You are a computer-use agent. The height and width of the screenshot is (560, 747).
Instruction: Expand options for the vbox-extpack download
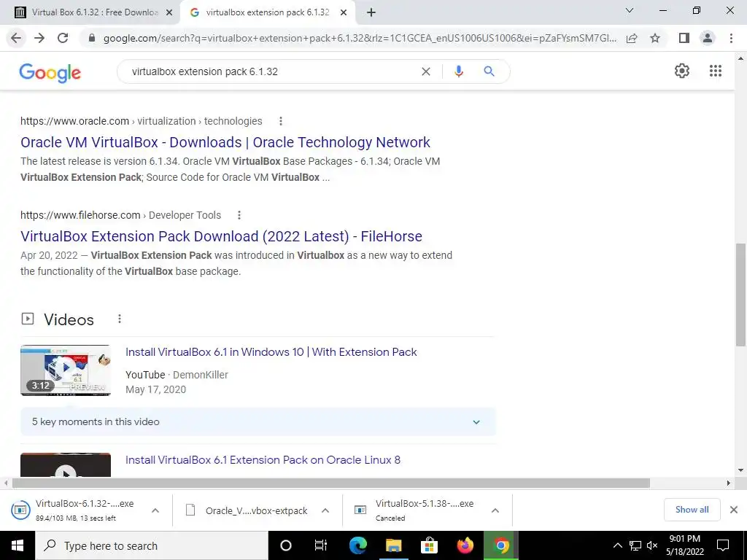[x=325, y=510]
